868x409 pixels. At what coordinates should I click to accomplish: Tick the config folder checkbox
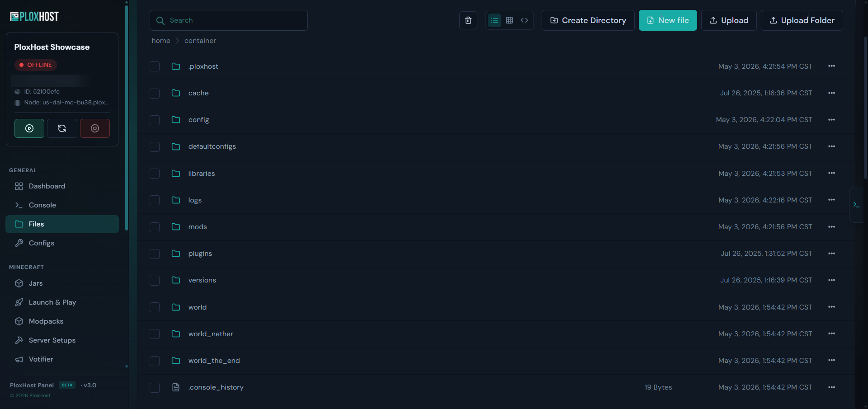155,120
